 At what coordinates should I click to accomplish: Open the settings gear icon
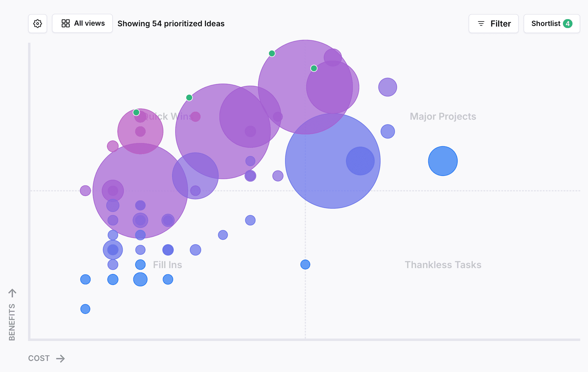(x=38, y=24)
